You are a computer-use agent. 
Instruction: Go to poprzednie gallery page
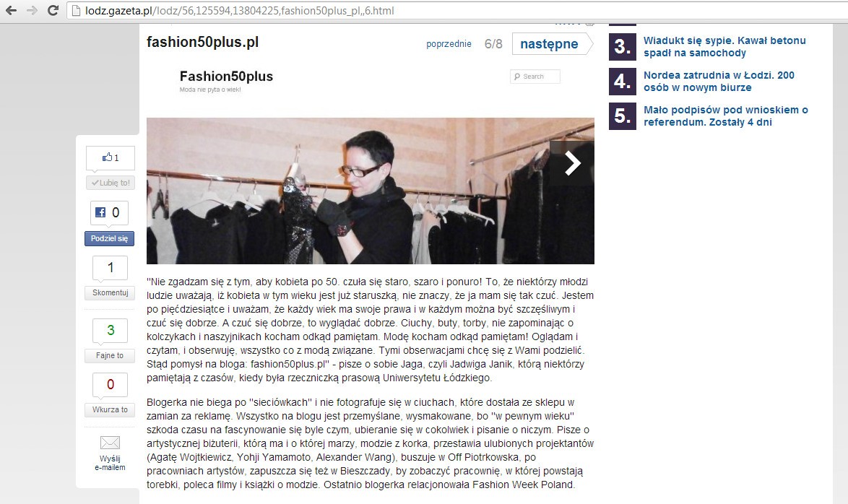coord(449,44)
